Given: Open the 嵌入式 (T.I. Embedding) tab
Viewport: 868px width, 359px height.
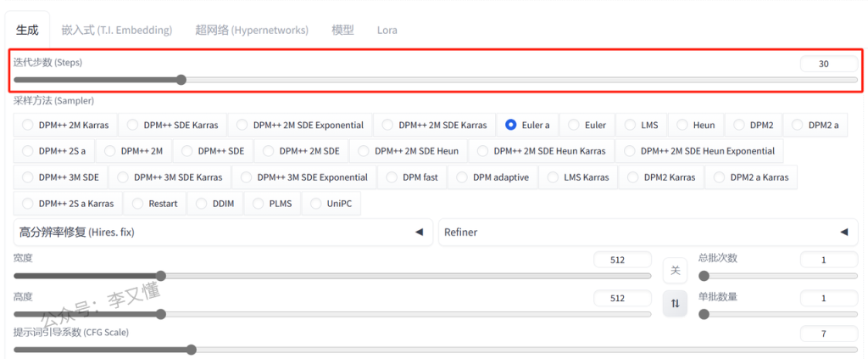Looking at the screenshot, I should point(117,30).
